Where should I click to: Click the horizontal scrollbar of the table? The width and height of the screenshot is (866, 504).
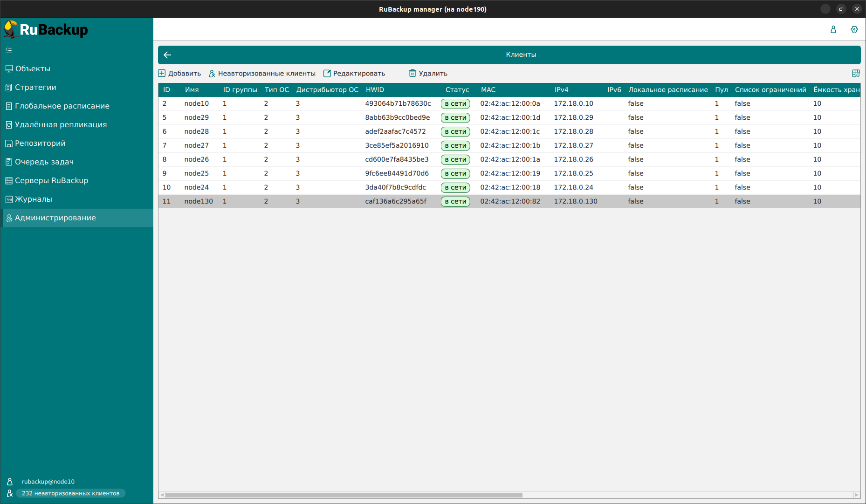click(x=344, y=495)
